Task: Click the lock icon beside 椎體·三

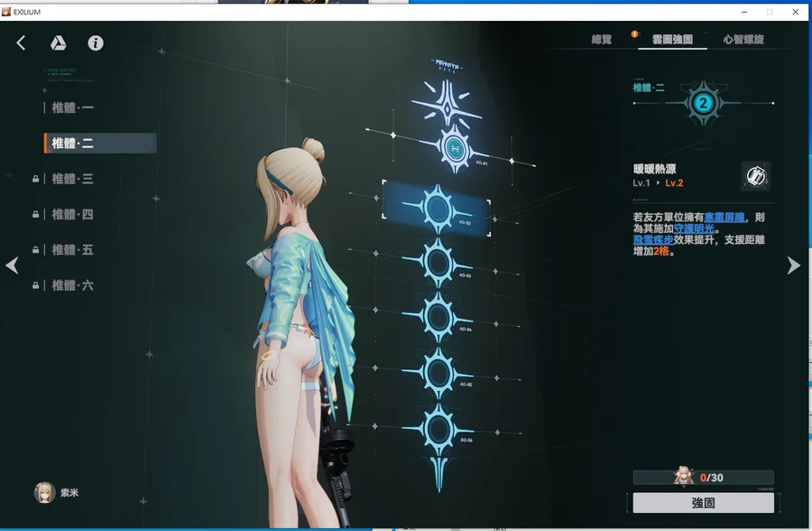Action: click(35, 179)
